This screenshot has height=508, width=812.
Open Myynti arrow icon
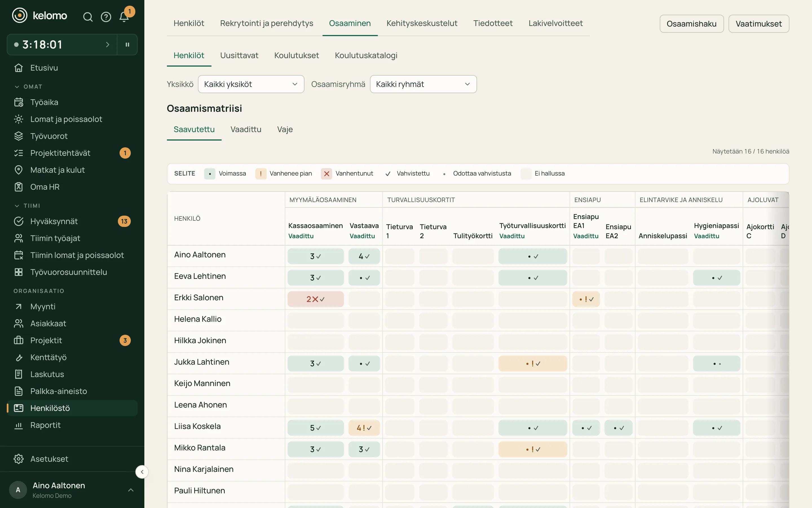(x=19, y=306)
